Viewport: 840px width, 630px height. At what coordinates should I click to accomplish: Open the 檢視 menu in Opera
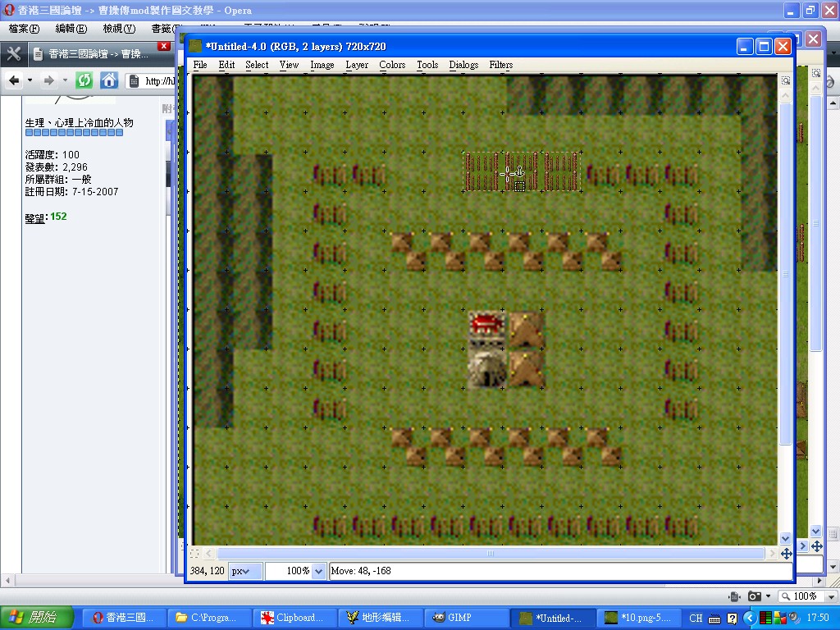point(119,29)
